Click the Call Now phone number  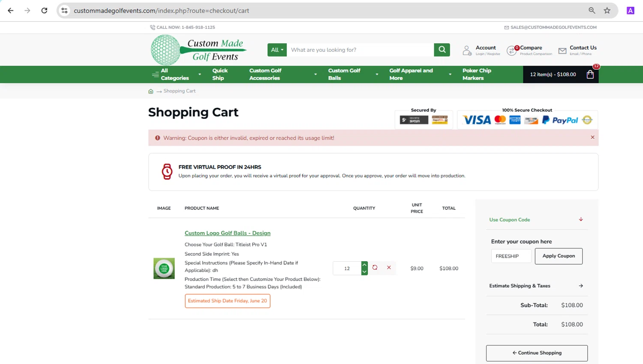point(186,27)
